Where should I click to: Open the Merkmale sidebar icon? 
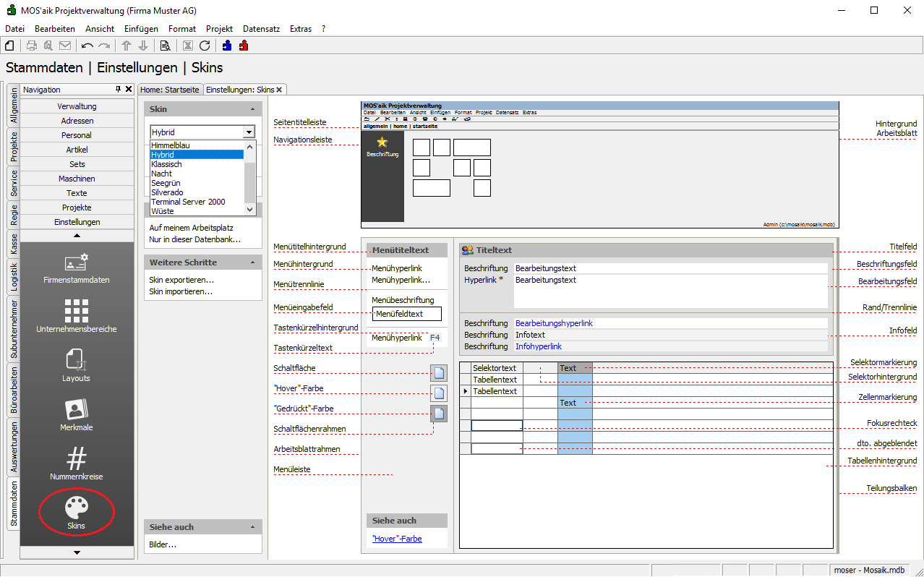[77, 415]
